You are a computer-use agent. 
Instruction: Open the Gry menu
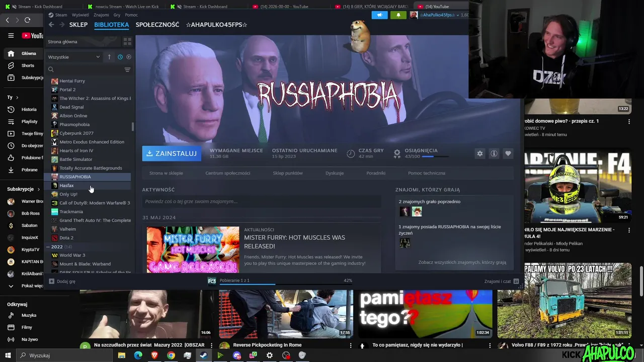point(117,15)
